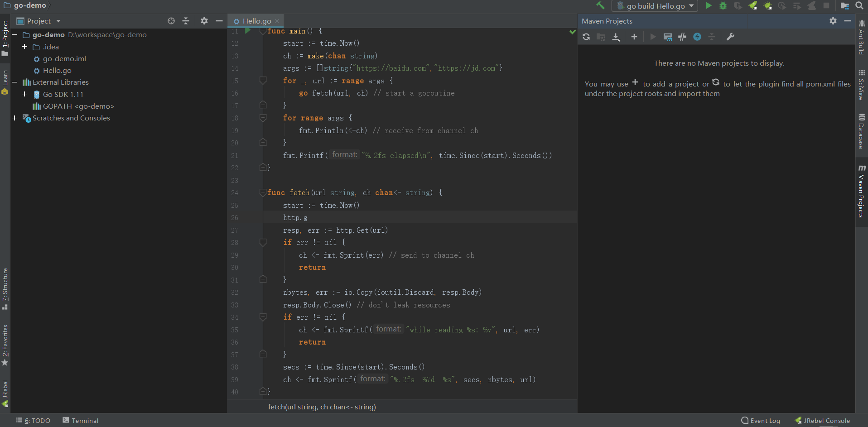This screenshot has height=427, width=868.
Task: Open the Ant Build side tab
Action: (862, 37)
